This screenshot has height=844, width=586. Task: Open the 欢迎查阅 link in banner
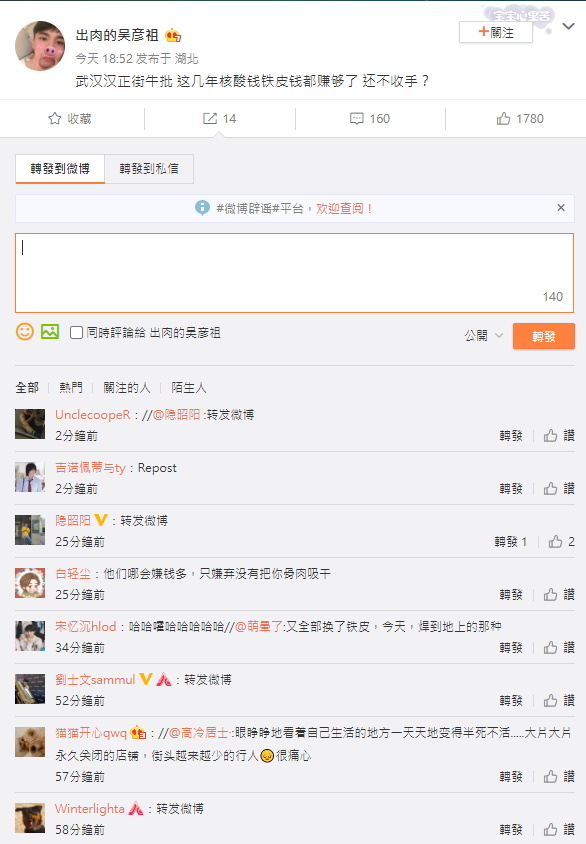click(344, 208)
